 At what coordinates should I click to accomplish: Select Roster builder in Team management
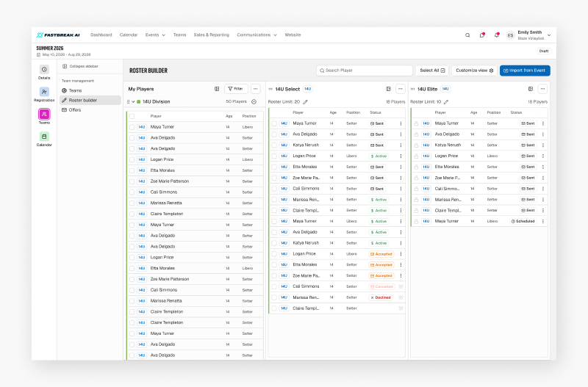[90, 101]
